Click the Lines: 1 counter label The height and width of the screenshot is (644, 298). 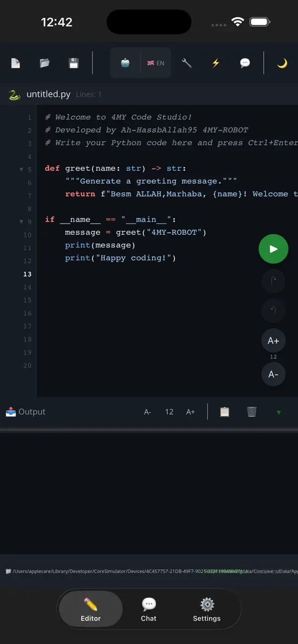pyautogui.click(x=89, y=94)
